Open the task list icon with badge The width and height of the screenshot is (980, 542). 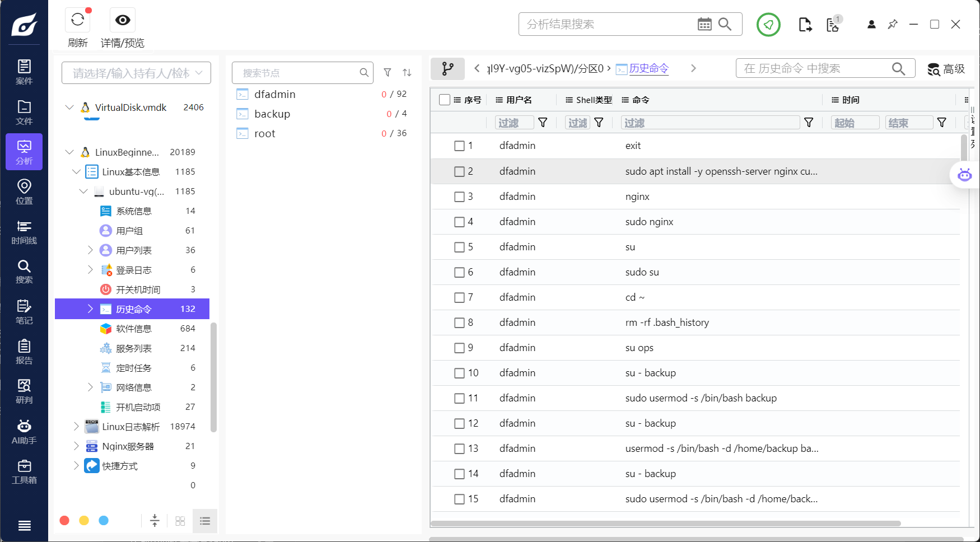pyautogui.click(x=833, y=24)
